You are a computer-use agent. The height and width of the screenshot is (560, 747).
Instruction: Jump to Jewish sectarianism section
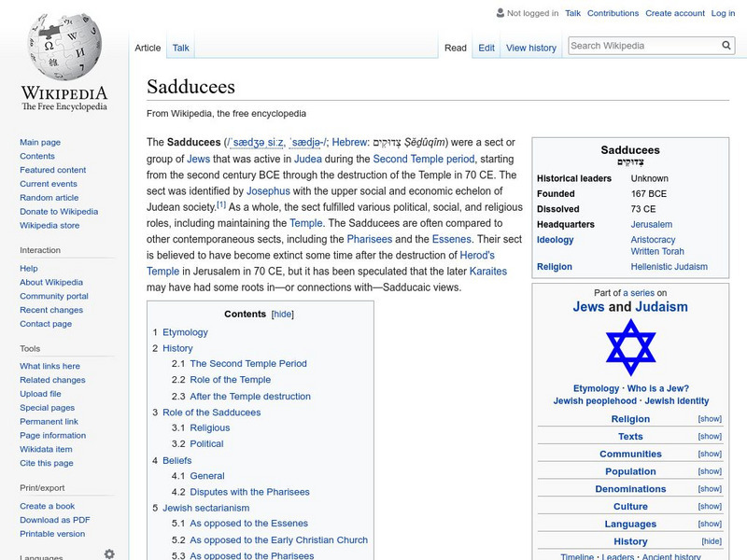(205, 508)
